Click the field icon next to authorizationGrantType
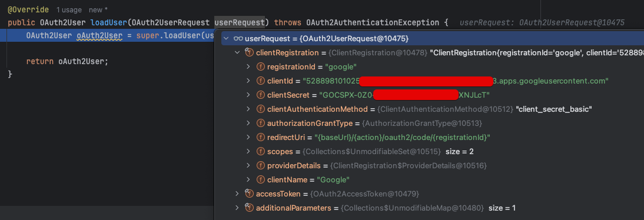 [260, 124]
